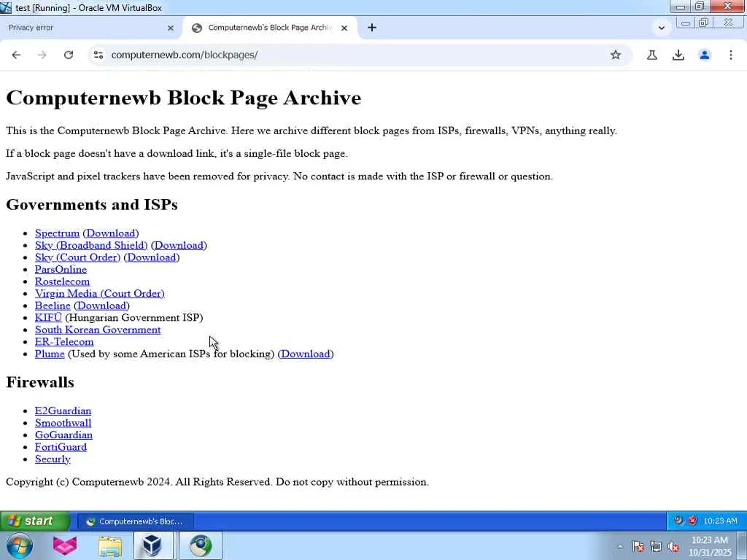Open the Windows 7 Start orb
Image resolution: width=747 pixels, height=560 pixels.
coord(19,545)
